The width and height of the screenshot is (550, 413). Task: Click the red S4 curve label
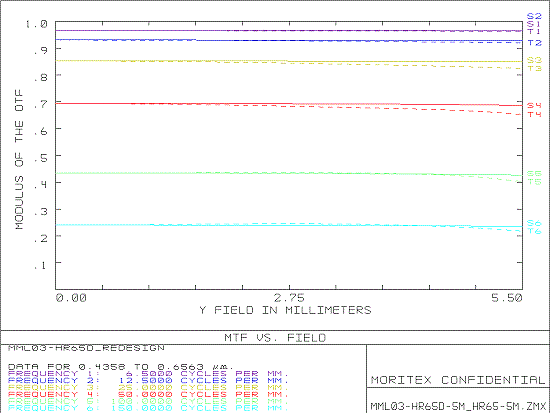click(x=535, y=105)
